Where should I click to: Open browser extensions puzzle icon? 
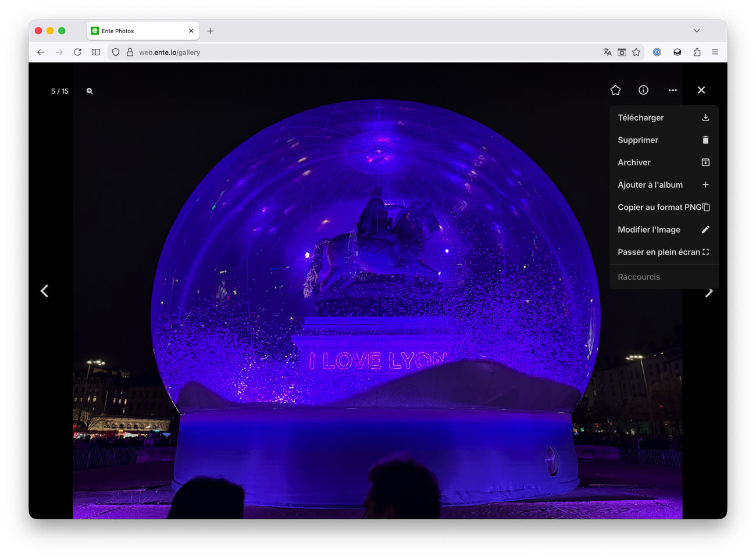(x=697, y=52)
